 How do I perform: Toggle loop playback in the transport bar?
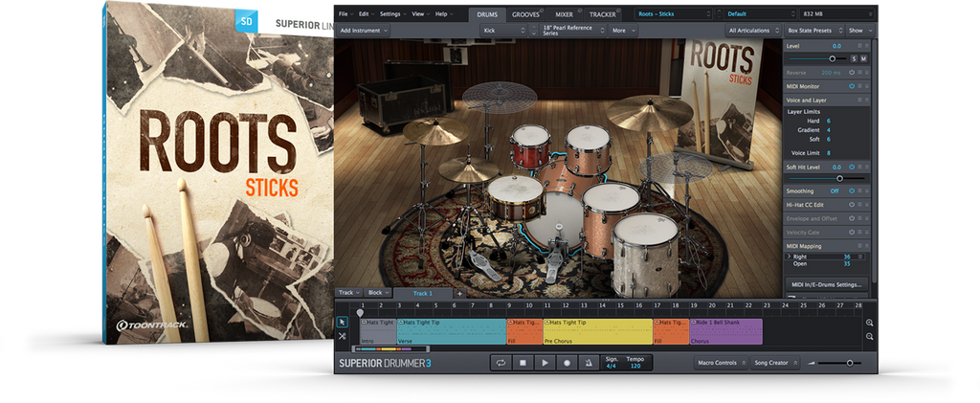click(x=501, y=363)
